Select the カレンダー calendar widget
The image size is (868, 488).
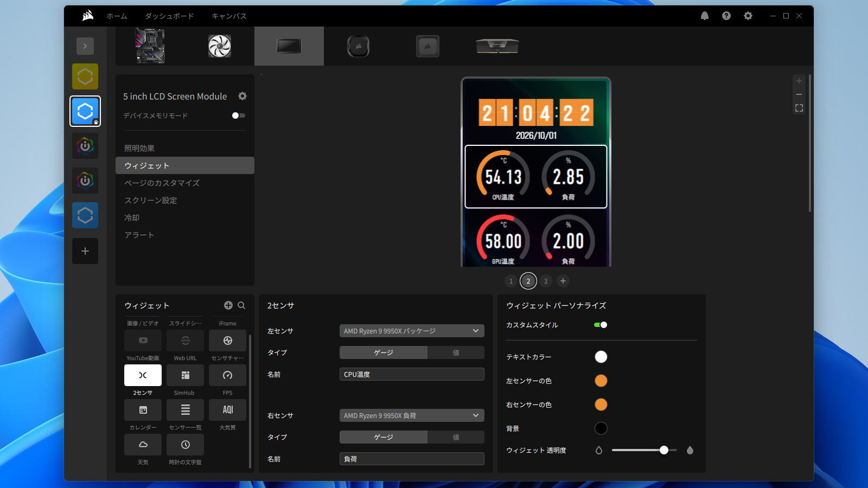(143, 410)
